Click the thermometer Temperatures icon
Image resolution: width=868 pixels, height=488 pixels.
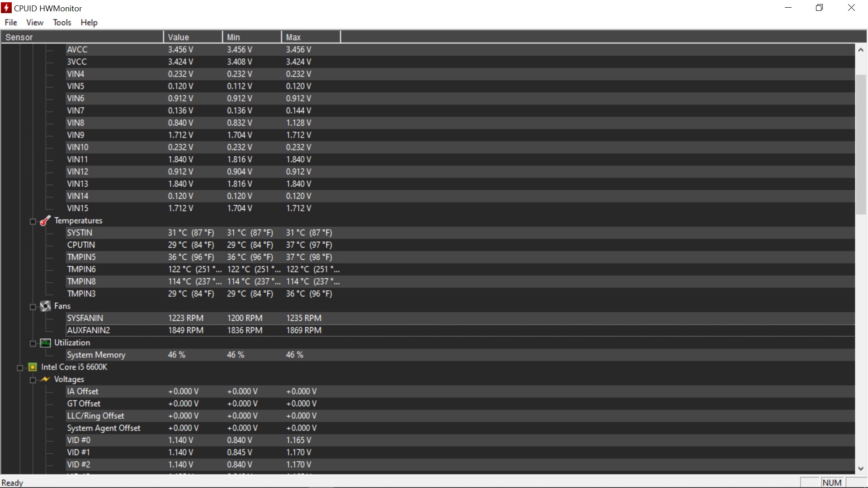point(45,221)
